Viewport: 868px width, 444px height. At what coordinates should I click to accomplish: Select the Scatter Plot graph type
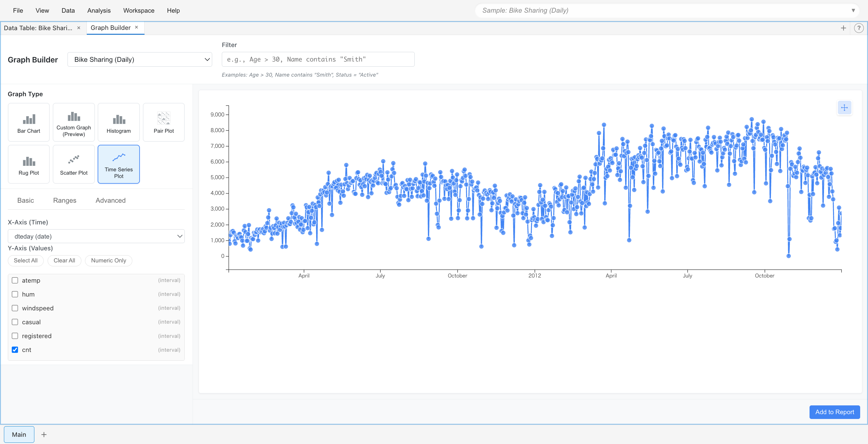pos(74,164)
